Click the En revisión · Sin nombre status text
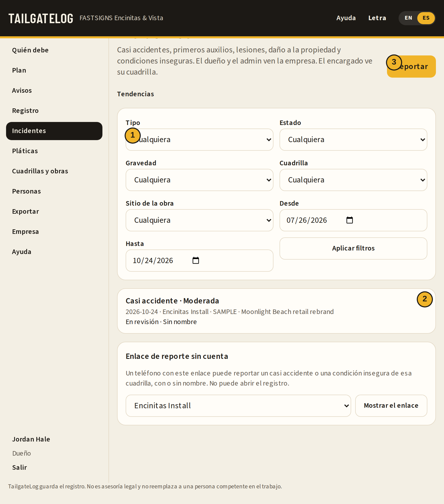The image size is (444, 504). point(161,322)
